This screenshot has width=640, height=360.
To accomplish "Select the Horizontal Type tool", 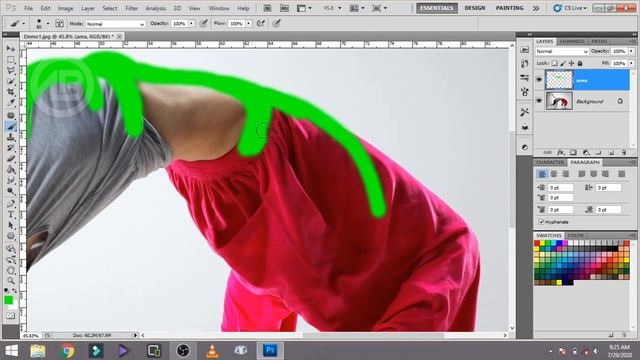I will tap(11, 214).
